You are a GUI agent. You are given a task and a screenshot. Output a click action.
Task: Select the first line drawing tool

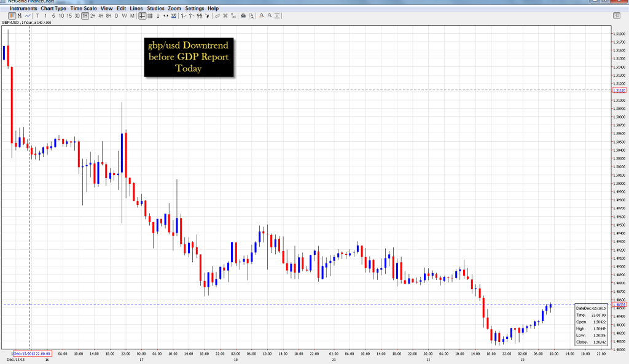[183, 16]
